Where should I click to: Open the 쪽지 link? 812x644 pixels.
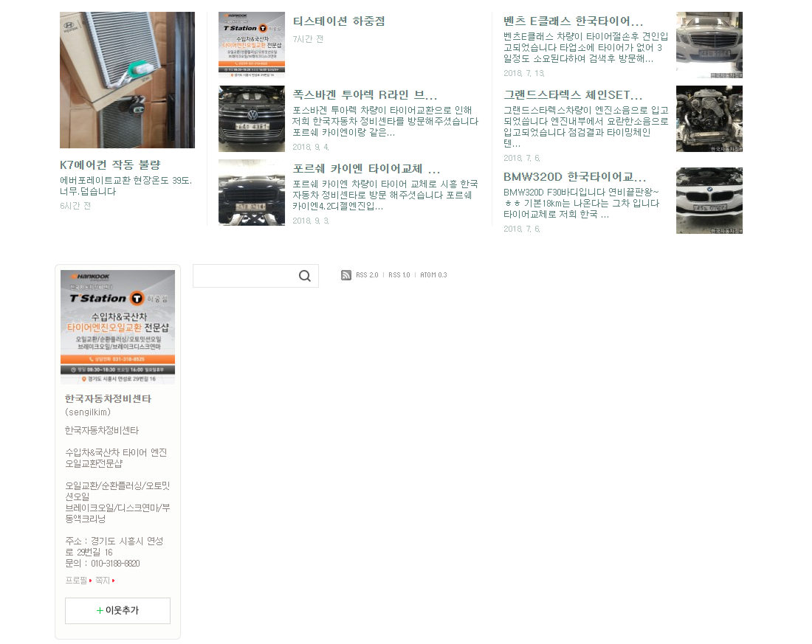(103, 581)
